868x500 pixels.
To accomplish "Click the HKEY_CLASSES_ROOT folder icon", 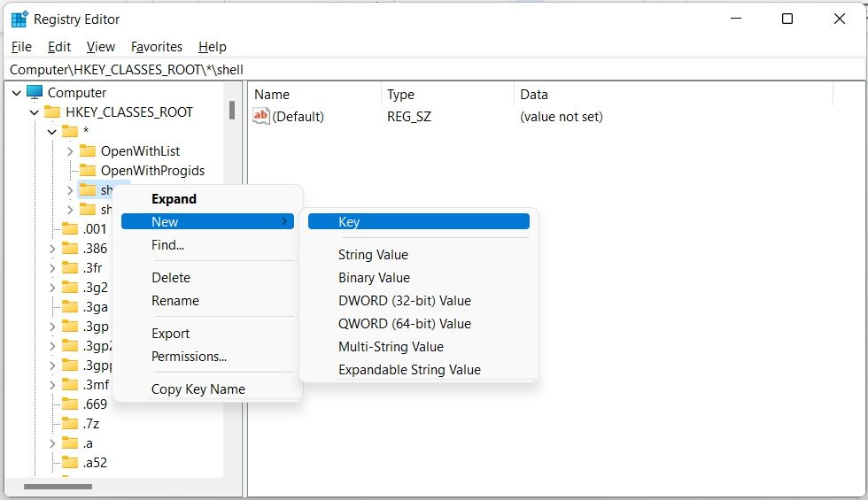I will pos(52,112).
